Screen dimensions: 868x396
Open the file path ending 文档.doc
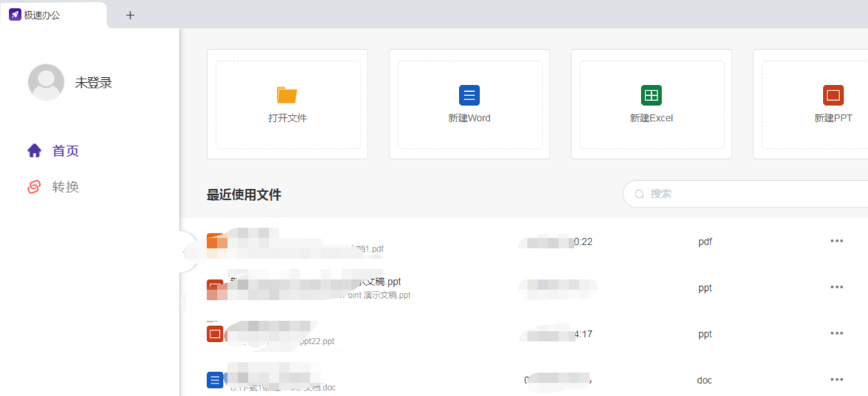click(283, 388)
